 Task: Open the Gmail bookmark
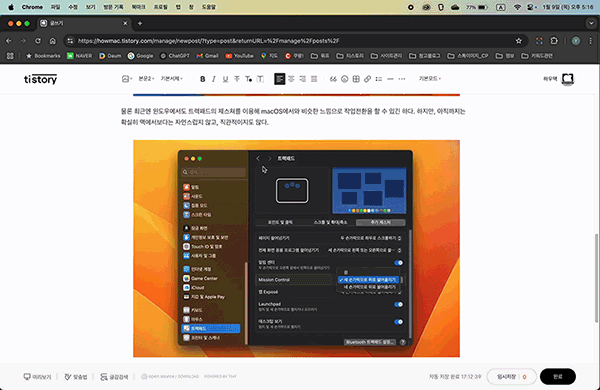(x=207, y=56)
